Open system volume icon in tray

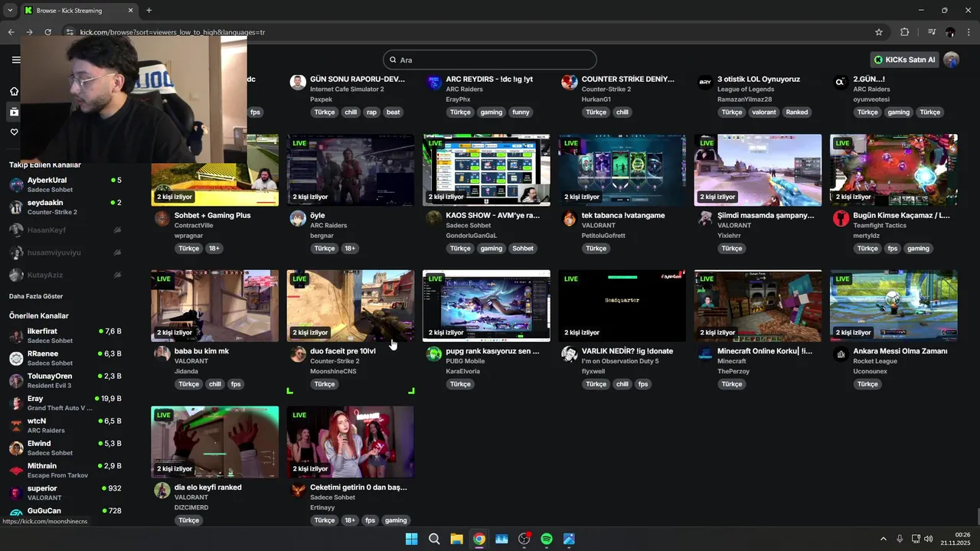click(x=929, y=539)
